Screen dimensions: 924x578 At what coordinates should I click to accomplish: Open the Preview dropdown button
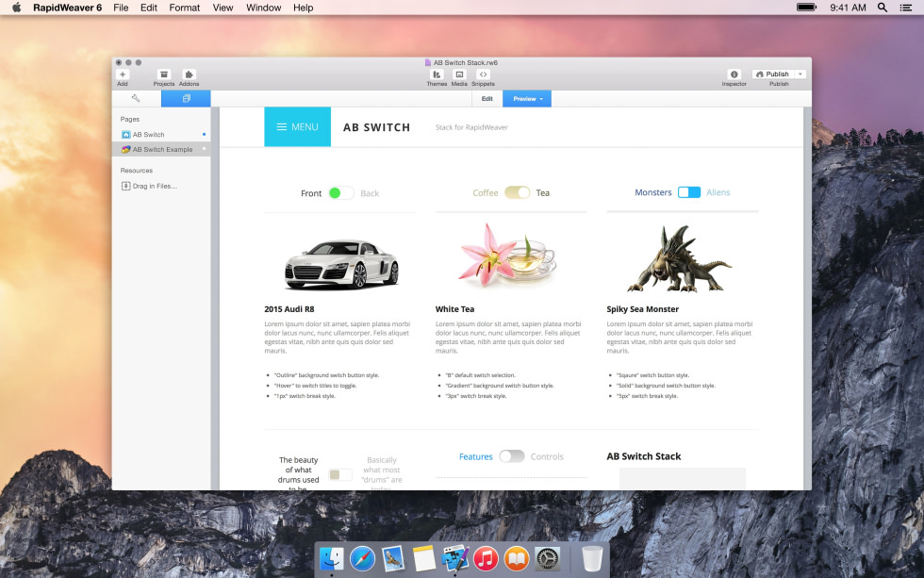[x=527, y=98]
